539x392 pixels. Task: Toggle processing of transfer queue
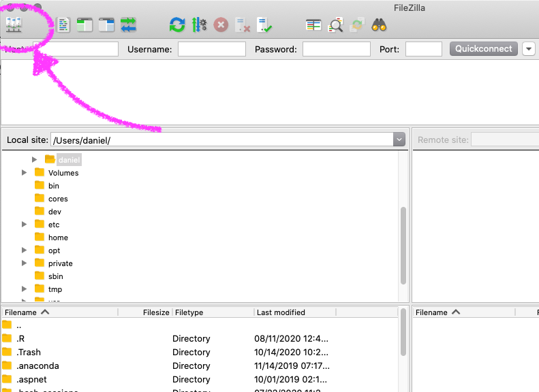[199, 25]
